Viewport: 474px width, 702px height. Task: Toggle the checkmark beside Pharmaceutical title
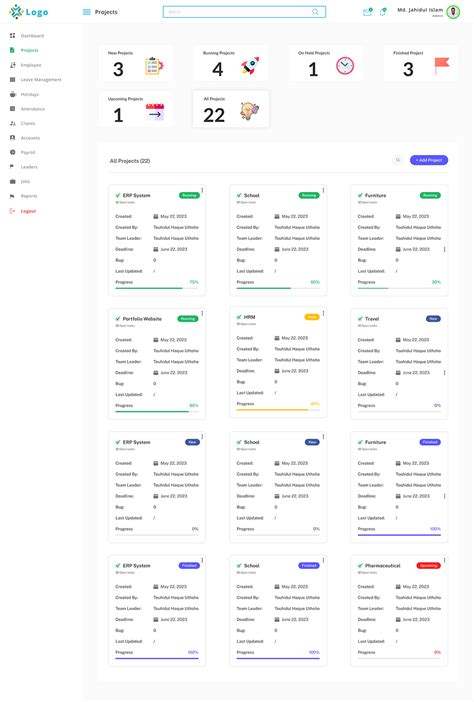tap(360, 566)
